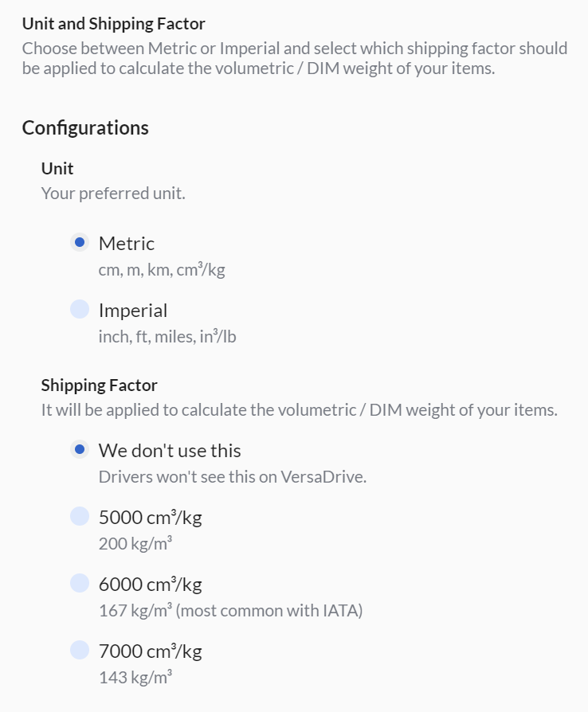Pick the 5000 cm³/kg radio button
Viewport: 588px width, 712px height.
coord(80,517)
